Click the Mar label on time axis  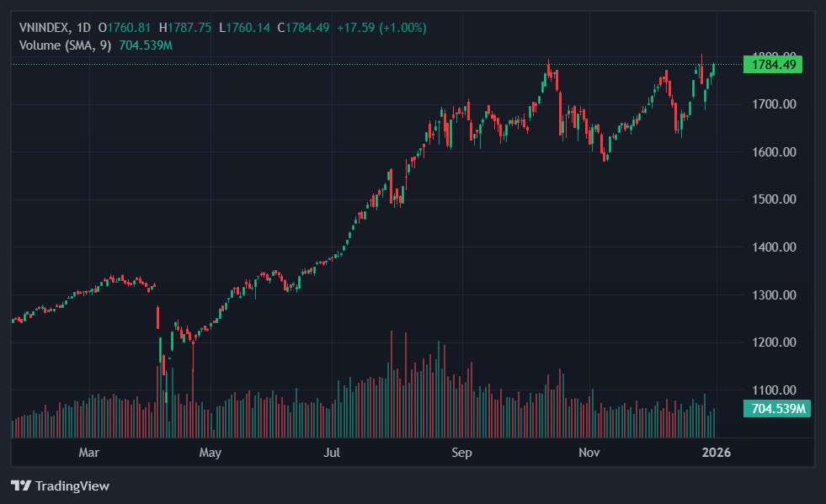pos(88,453)
